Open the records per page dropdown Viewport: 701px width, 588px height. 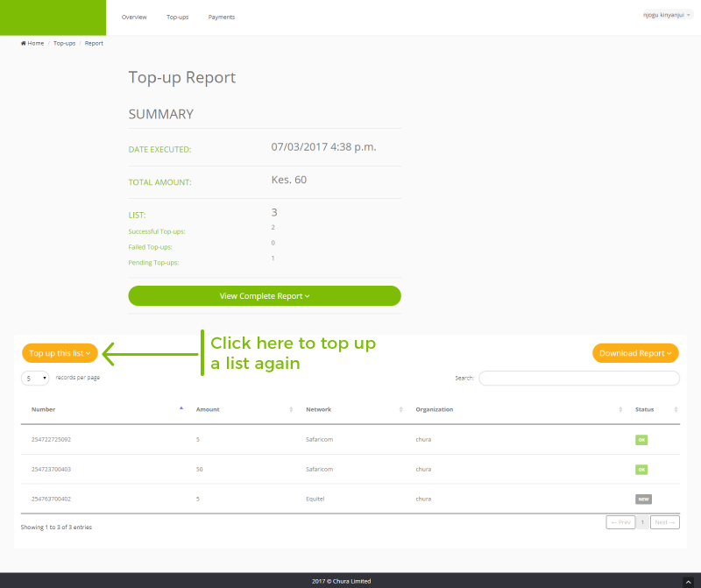point(36,379)
